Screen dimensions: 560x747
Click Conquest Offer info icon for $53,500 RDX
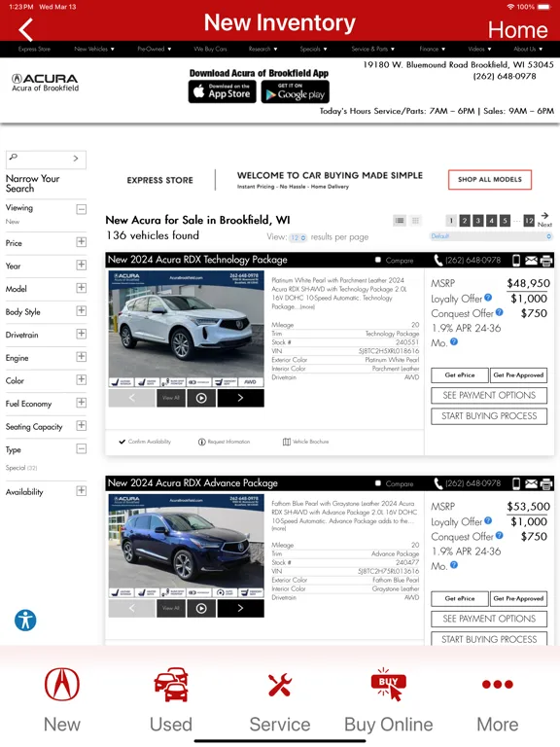click(499, 535)
